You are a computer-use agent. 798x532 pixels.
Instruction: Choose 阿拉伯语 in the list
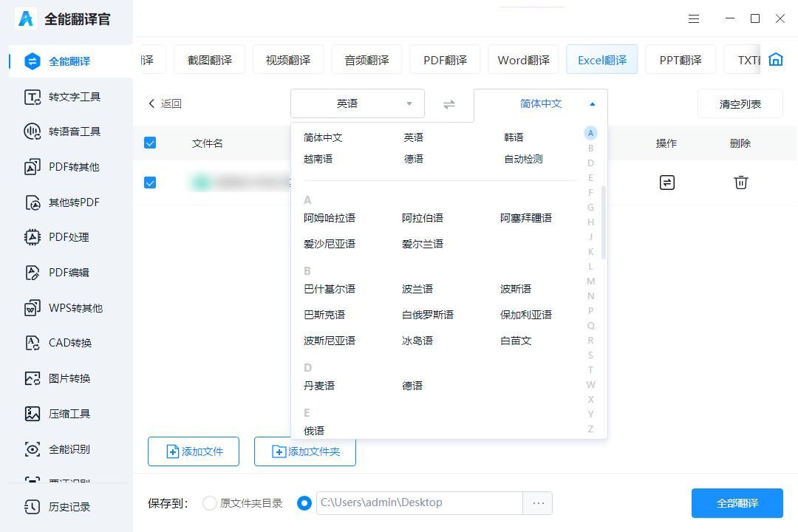point(423,218)
